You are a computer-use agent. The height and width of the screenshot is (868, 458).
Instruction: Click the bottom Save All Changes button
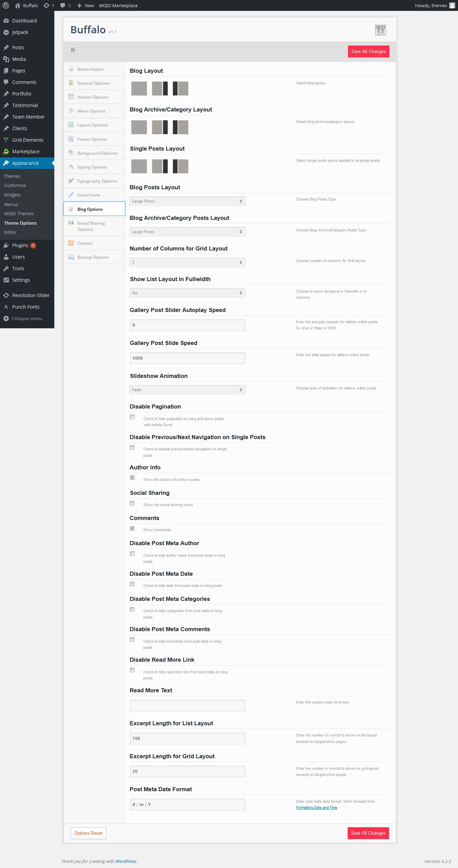(x=368, y=833)
